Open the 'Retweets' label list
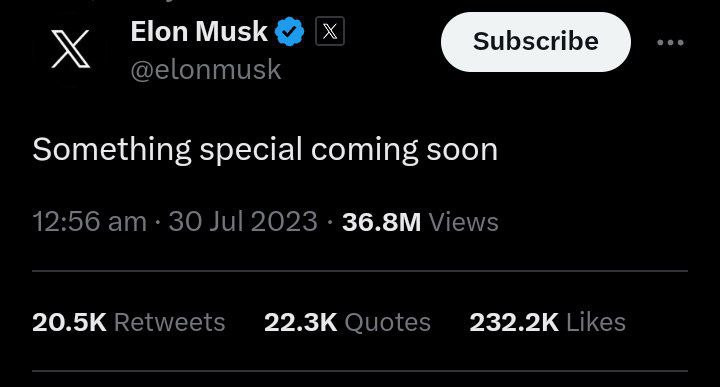This screenshot has width=720, height=387. point(169,322)
